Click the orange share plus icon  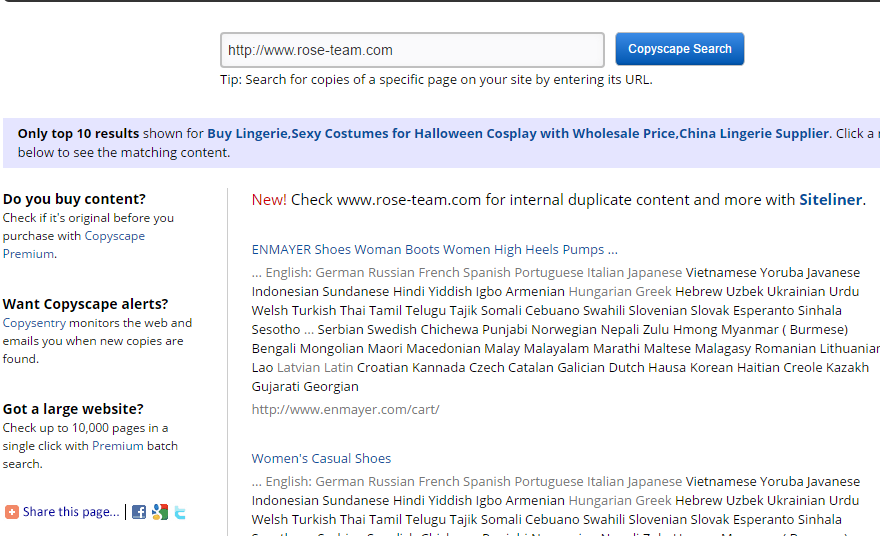pos(12,512)
